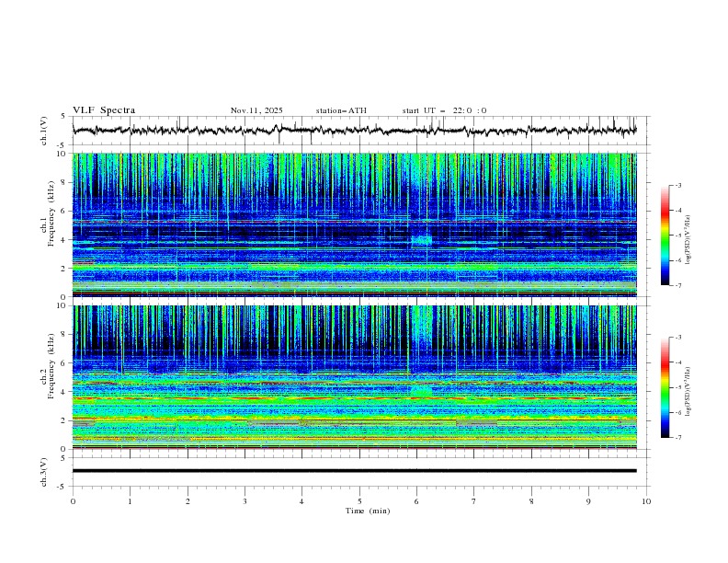Click the ch.3(V) waveform axis label
This screenshot has width=728, height=563.
pyautogui.click(x=45, y=471)
